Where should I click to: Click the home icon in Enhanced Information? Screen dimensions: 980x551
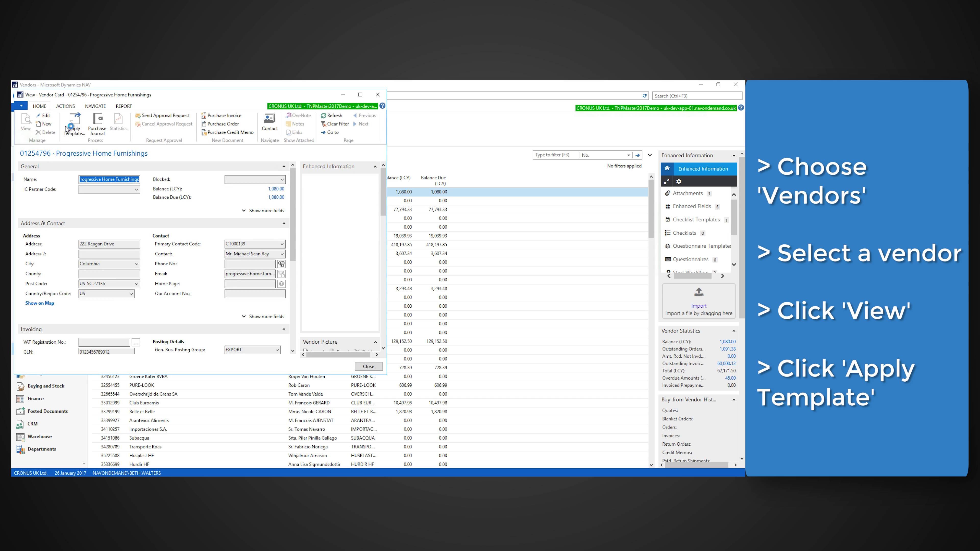click(x=667, y=168)
